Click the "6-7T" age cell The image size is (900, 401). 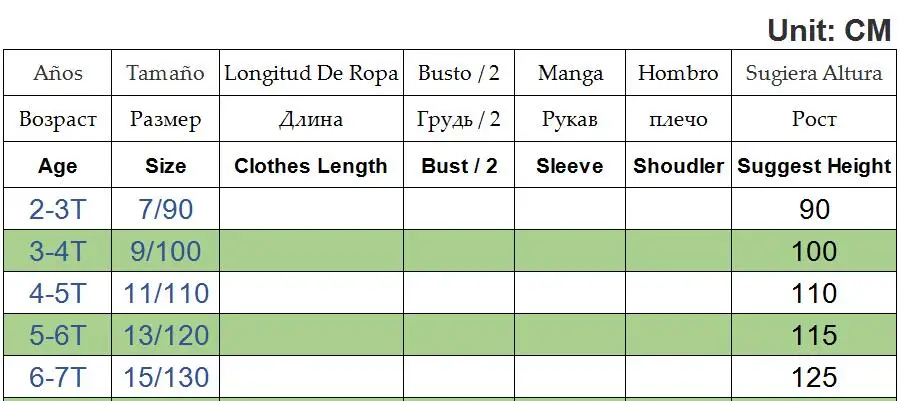coord(58,378)
